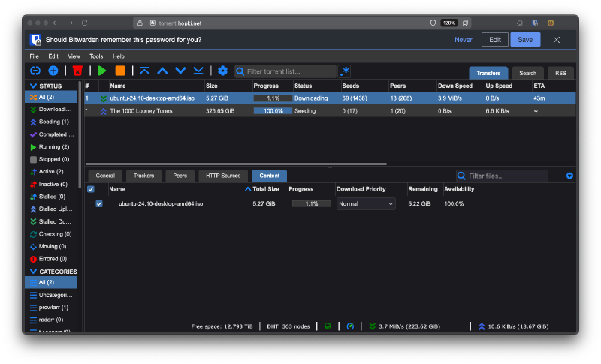Open the Tools menu
Screen dimensions: 601x364
click(x=96, y=56)
